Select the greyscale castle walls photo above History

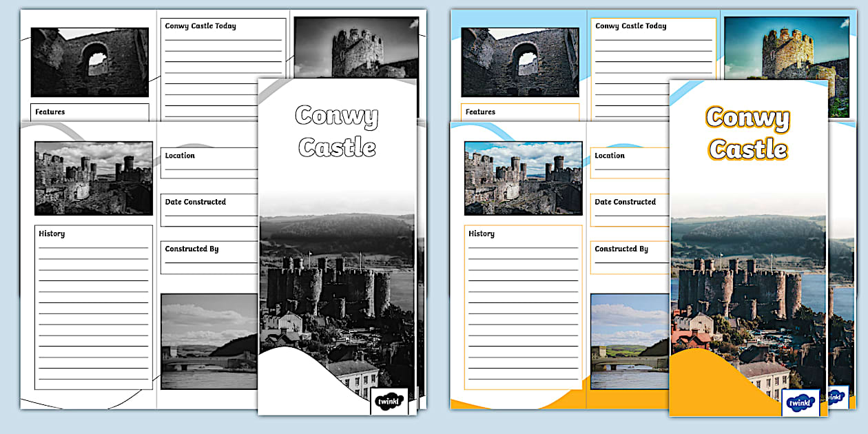[x=94, y=178]
